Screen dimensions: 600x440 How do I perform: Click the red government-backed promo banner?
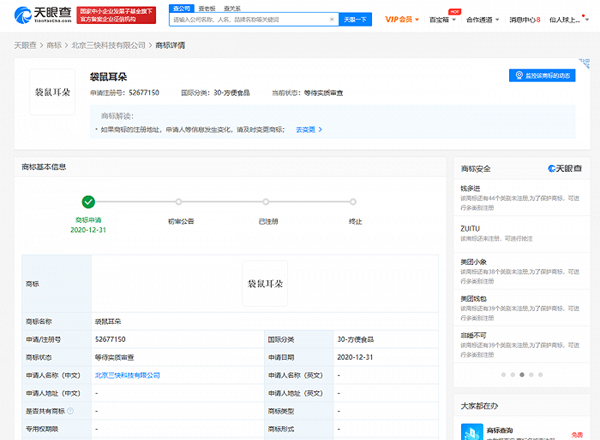[x=116, y=15]
